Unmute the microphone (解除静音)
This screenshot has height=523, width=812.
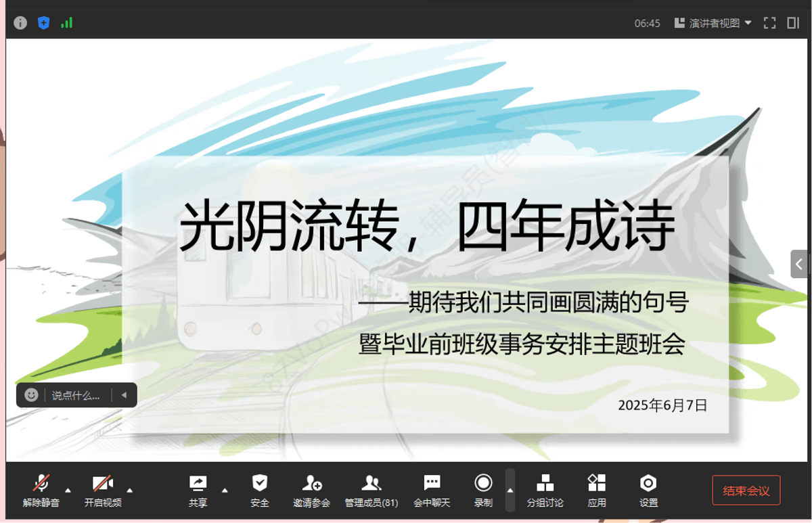[x=41, y=490]
